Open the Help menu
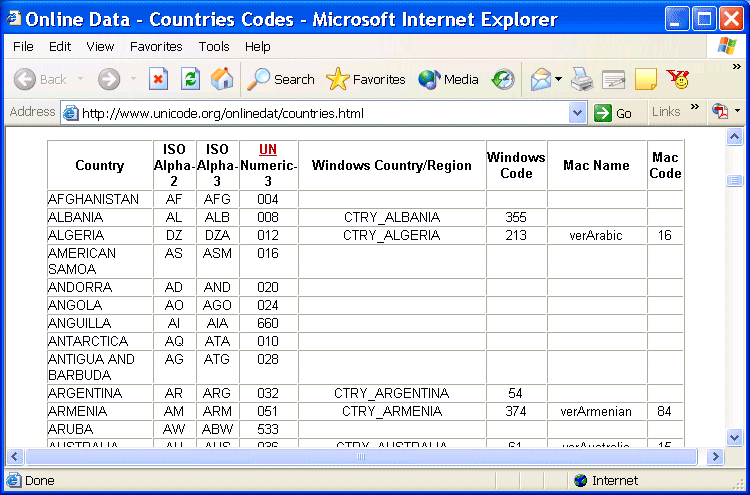Viewport: 750px width, 495px height. click(x=257, y=46)
